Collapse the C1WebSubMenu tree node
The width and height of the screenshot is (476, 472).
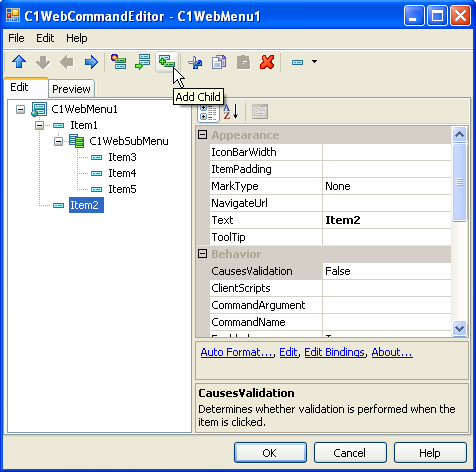58,141
